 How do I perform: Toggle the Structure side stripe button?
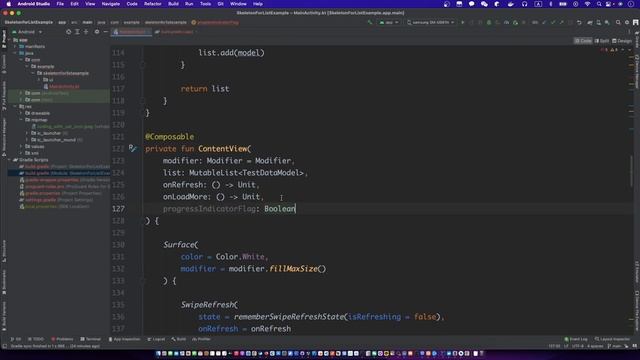(4, 251)
